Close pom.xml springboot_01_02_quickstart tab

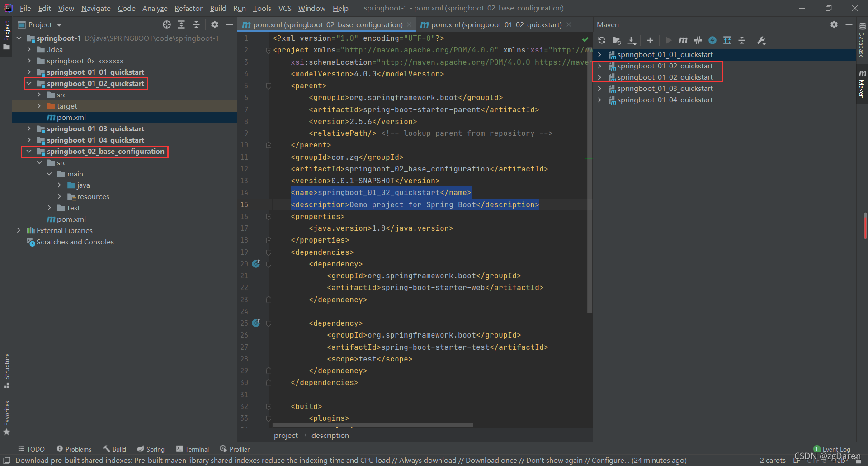pos(569,24)
